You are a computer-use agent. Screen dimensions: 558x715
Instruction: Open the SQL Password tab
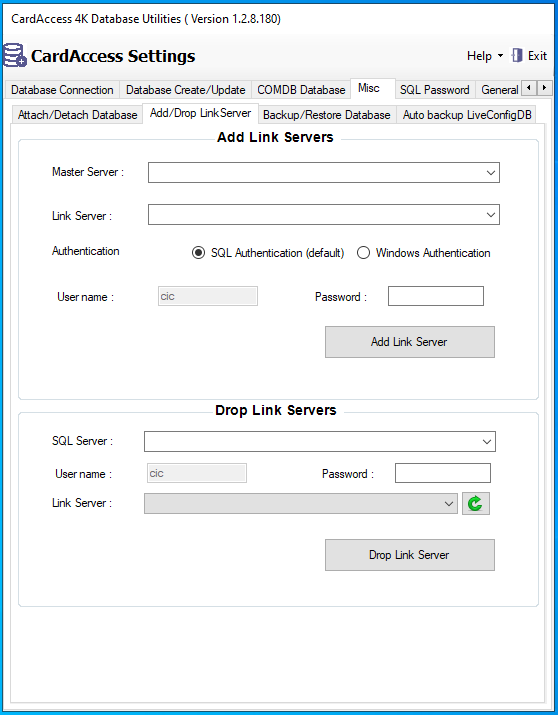tap(434, 90)
